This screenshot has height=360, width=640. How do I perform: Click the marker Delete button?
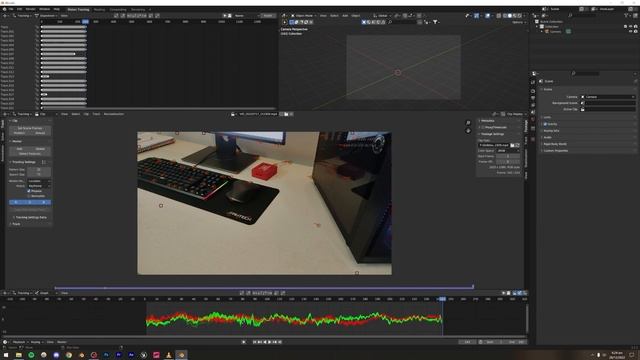click(40, 149)
